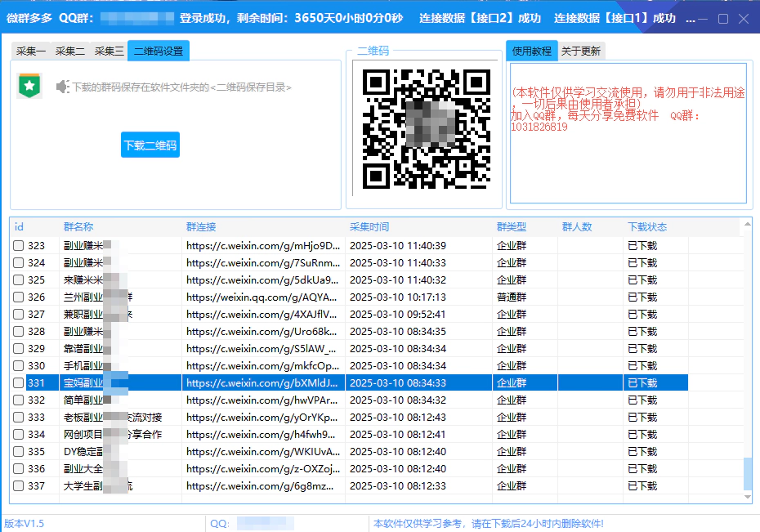Sort by the 采集时间 column header

[369, 226]
